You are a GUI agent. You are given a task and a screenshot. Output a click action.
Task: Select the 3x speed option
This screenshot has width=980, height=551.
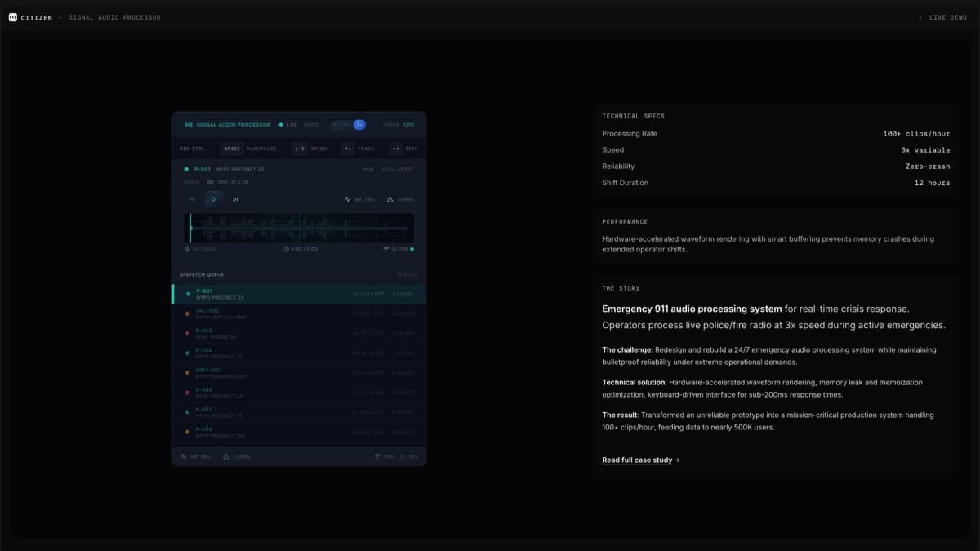click(x=359, y=125)
